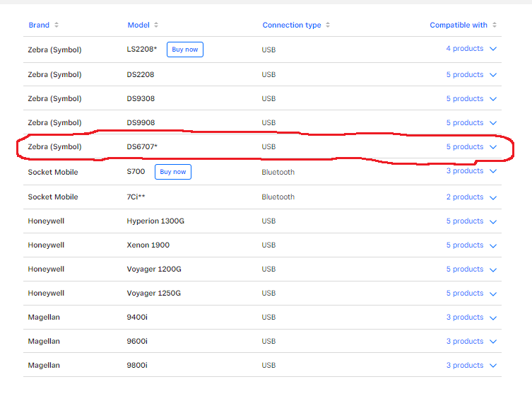This screenshot has width=532, height=401.
Task: Open '5 products' link for Voyager 1250G
Action: 464,294
